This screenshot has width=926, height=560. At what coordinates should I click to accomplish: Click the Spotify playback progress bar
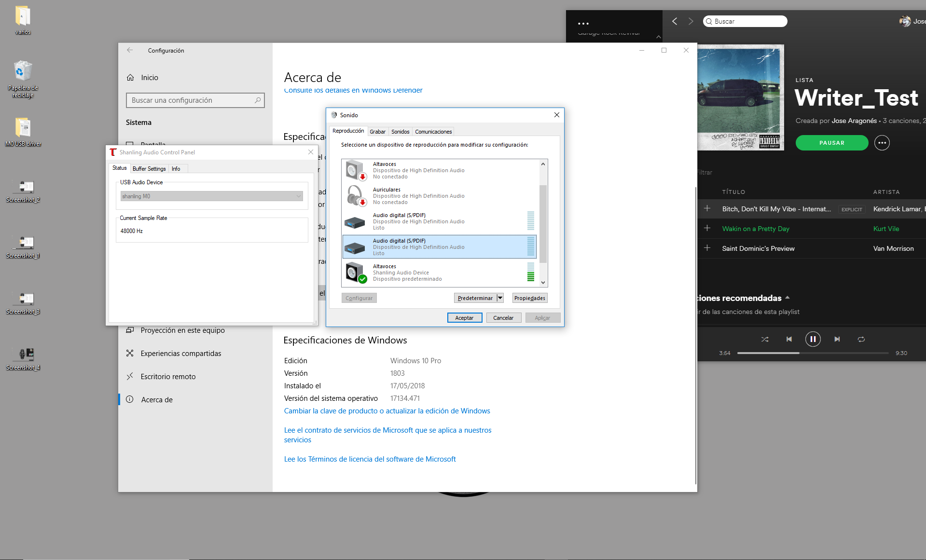point(813,353)
